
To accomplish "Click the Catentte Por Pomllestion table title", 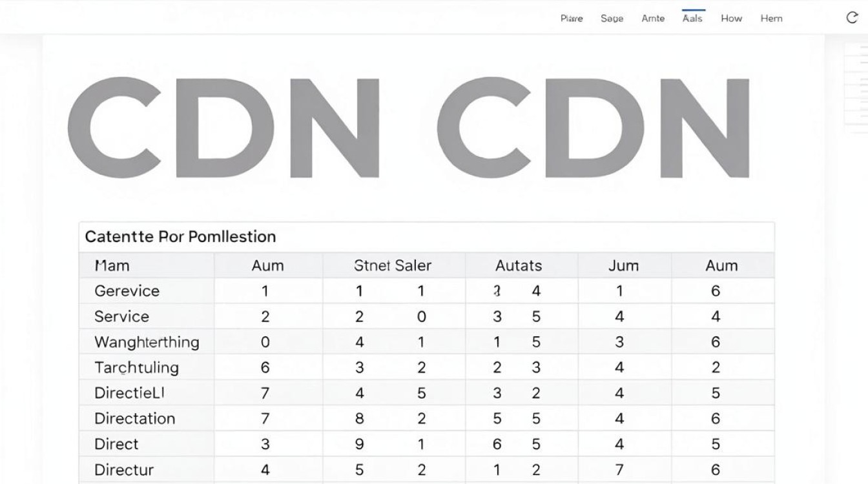I will 180,237.
